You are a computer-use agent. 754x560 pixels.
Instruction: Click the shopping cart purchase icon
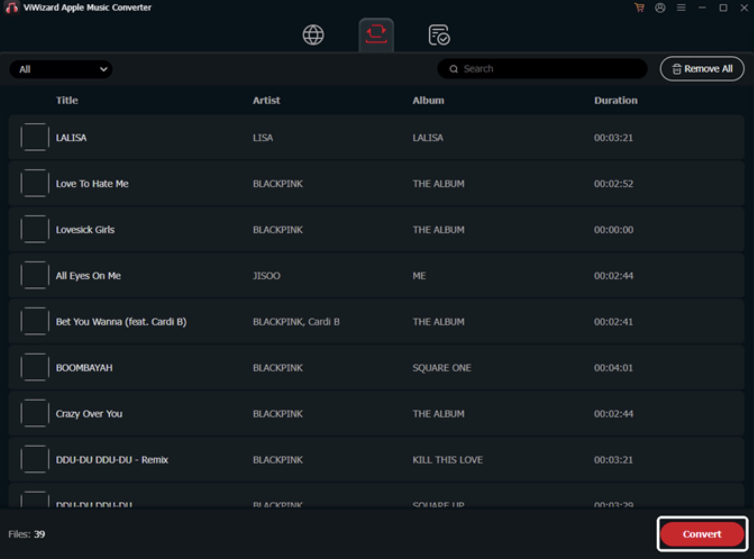pyautogui.click(x=639, y=8)
